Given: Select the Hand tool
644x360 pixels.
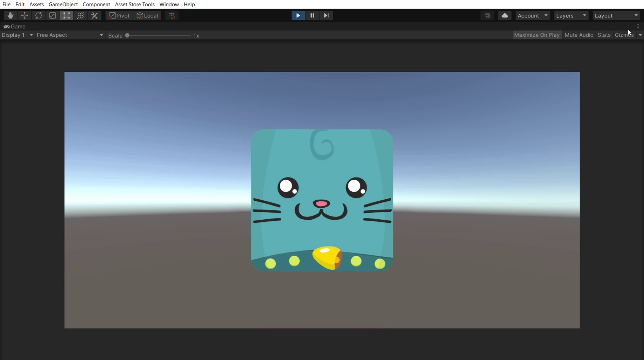Looking at the screenshot, I should pos(10,15).
